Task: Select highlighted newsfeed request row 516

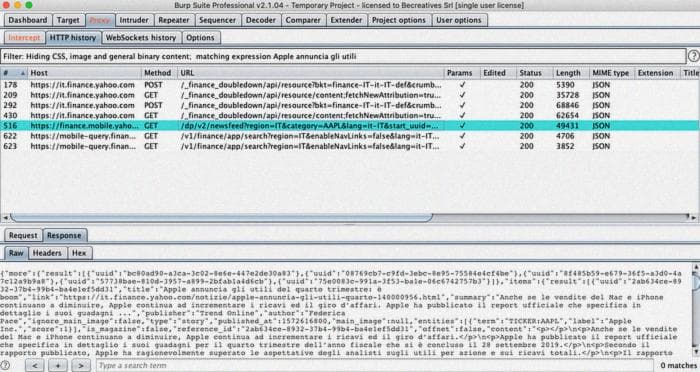Action: click(x=349, y=126)
